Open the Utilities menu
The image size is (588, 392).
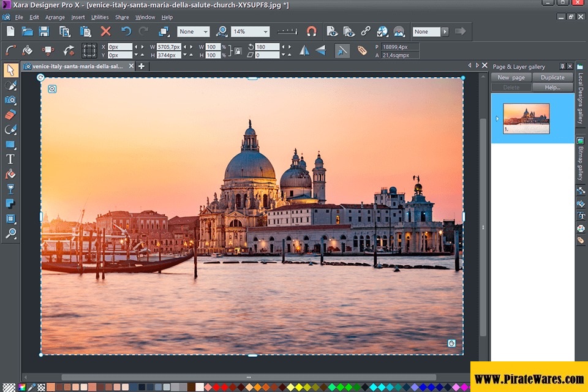click(x=100, y=17)
